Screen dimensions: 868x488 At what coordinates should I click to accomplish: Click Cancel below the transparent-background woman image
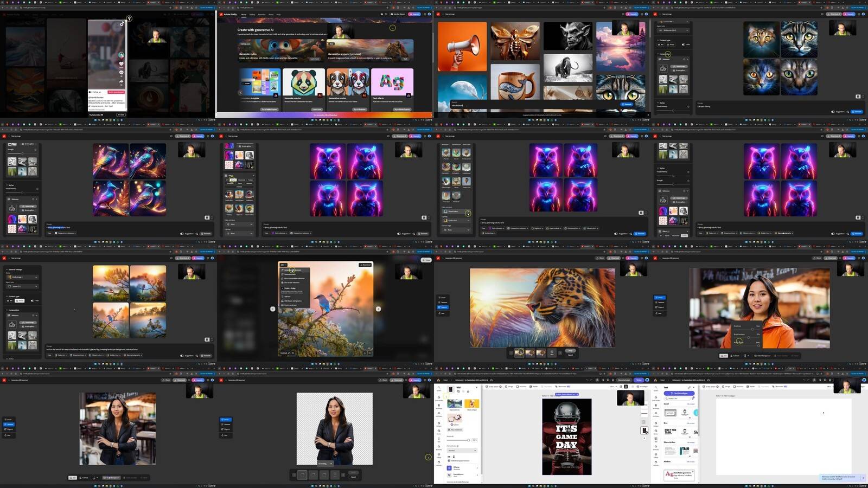click(x=353, y=477)
